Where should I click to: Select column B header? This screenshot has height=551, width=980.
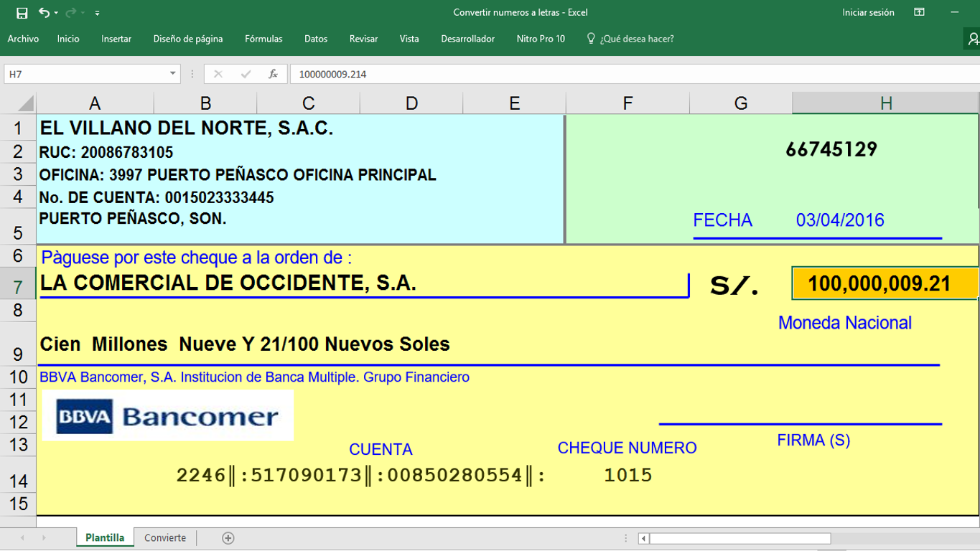tap(205, 103)
